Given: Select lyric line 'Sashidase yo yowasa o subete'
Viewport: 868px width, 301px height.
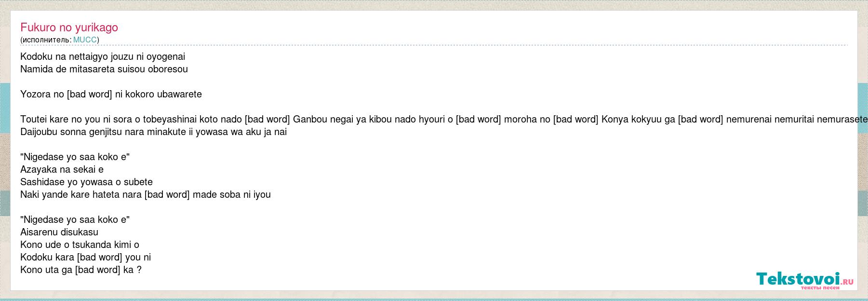Looking at the screenshot, I should click(x=87, y=182).
